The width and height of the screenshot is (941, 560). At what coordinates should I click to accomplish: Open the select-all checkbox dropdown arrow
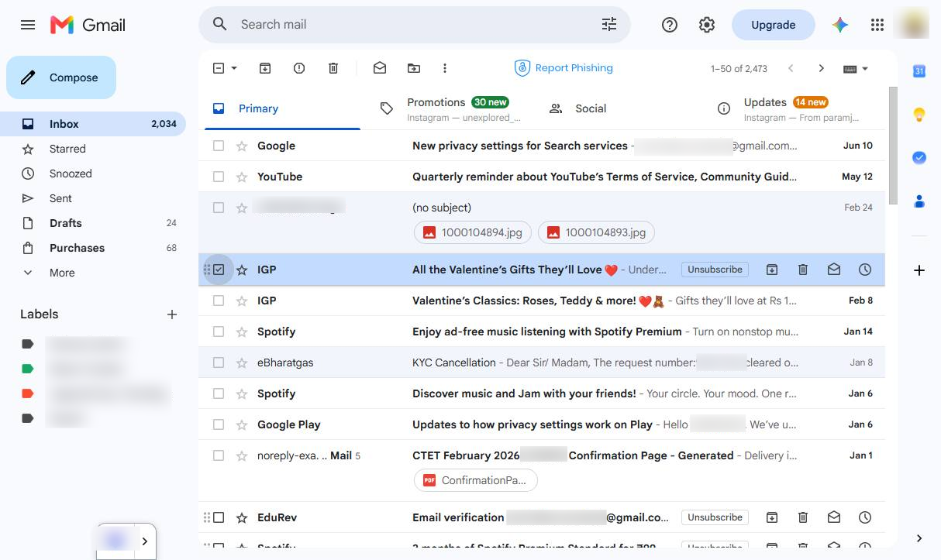pos(234,68)
